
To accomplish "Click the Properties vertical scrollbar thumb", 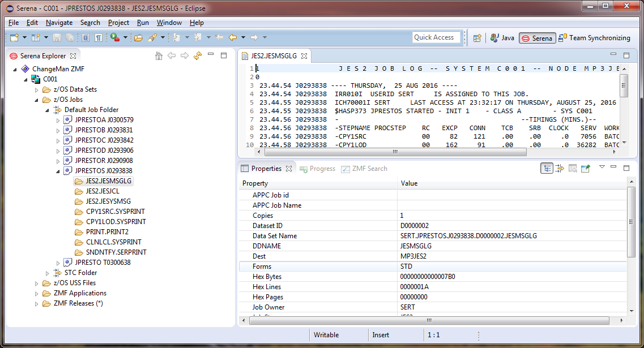I will (632, 222).
